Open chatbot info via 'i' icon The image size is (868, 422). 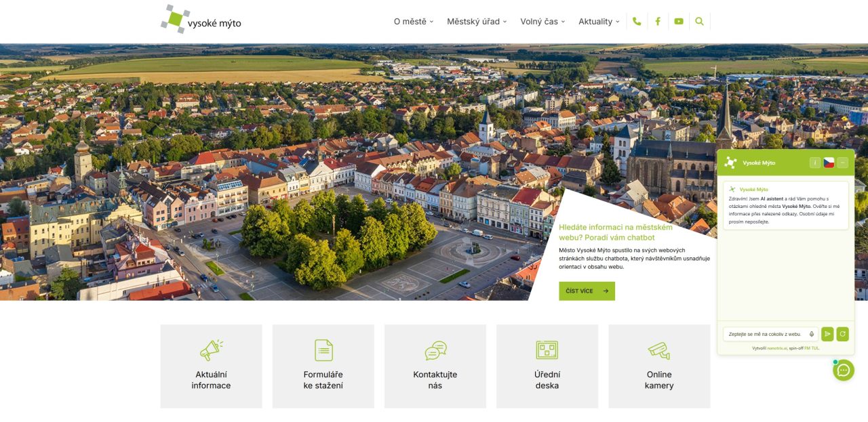(x=814, y=162)
